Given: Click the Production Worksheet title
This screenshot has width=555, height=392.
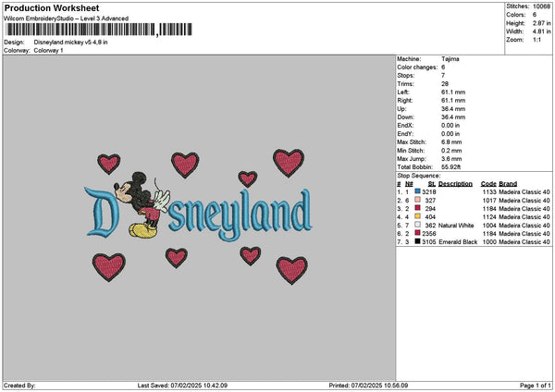Looking at the screenshot, I should (52, 7).
